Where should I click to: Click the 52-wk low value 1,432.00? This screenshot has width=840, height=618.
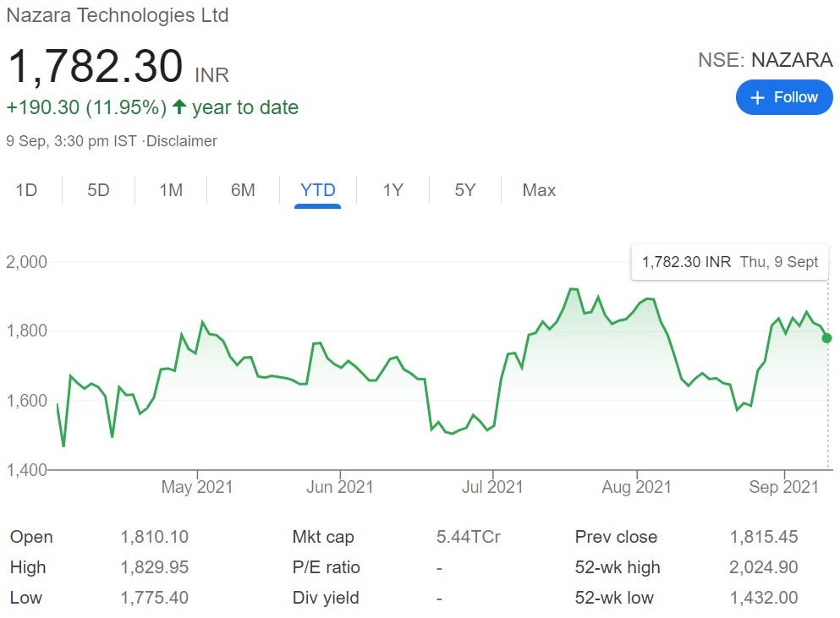click(x=764, y=598)
